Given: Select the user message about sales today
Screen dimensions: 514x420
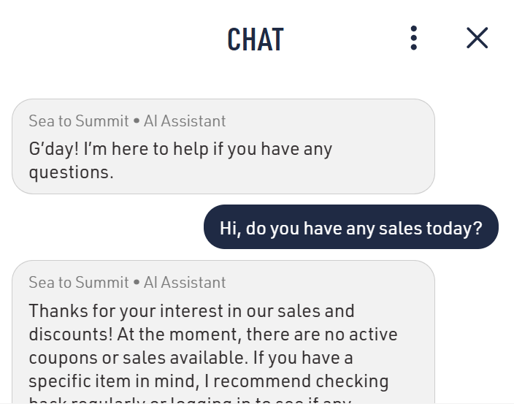Looking at the screenshot, I should pyautogui.click(x=350, y=228).
